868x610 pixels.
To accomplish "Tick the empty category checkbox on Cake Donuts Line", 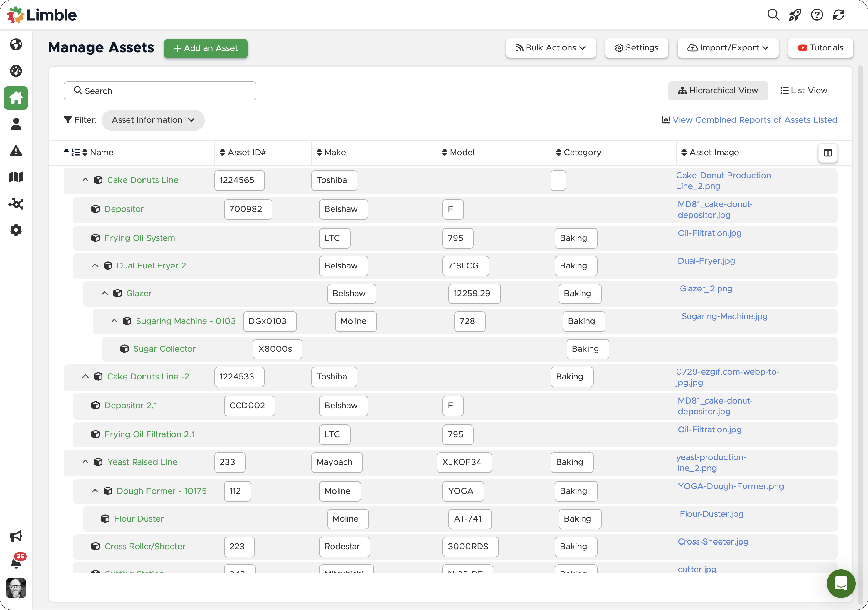I will coord(558,181).
